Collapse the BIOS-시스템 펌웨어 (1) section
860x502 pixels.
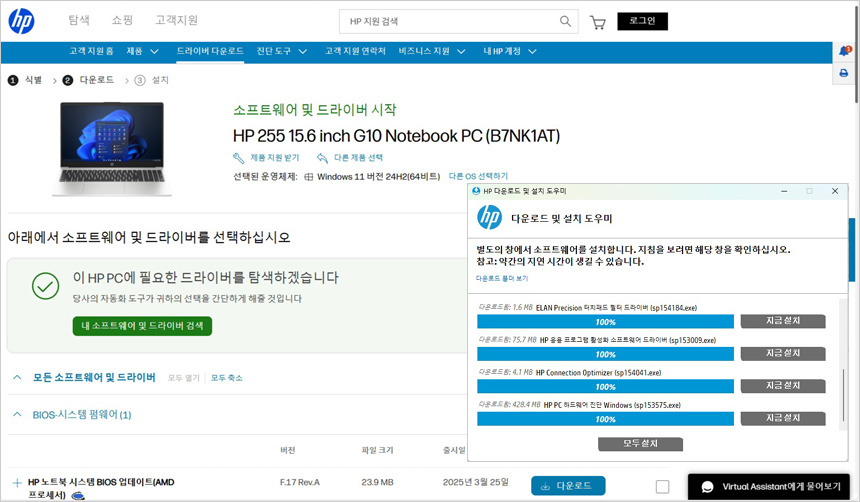pyautogui.click(x=17, y=414)
